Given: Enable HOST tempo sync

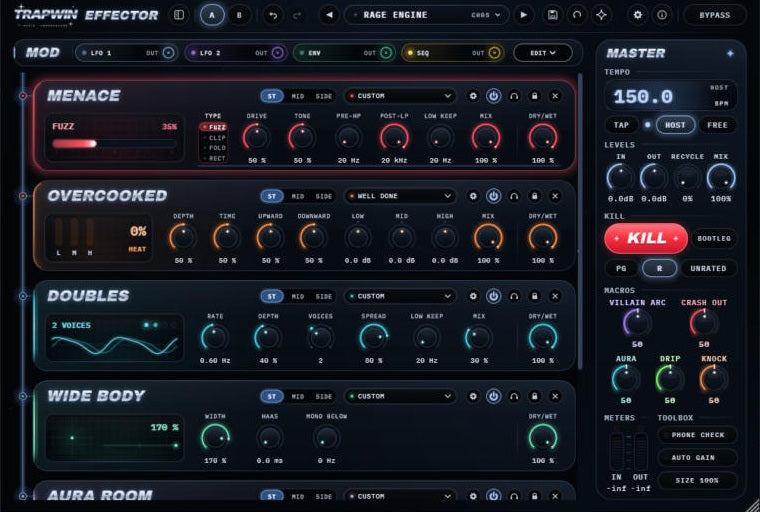Looking at the screenshot, I should [675, 125].
